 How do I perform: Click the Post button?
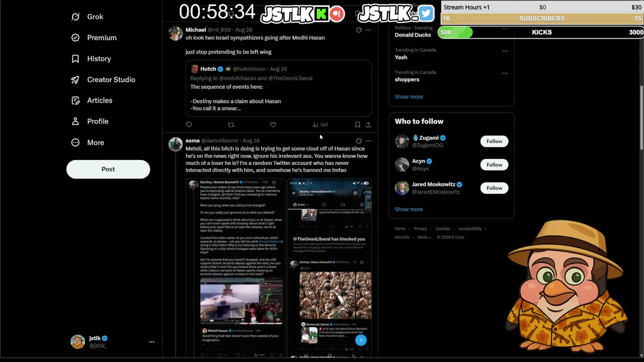(108, 169)
